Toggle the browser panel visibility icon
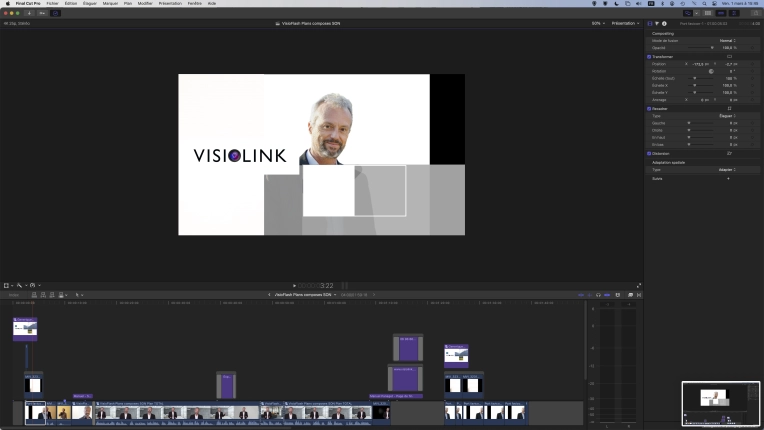The height and width of the screenshot is (430, 764). [708, 13]
